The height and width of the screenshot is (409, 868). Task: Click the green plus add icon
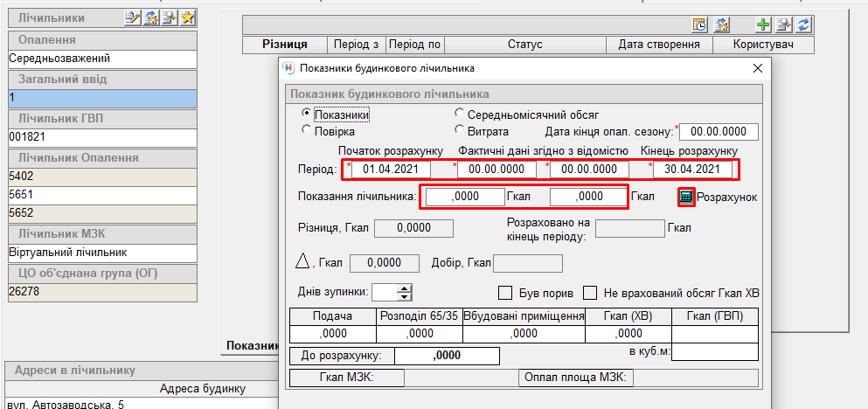tap(762, 24)
